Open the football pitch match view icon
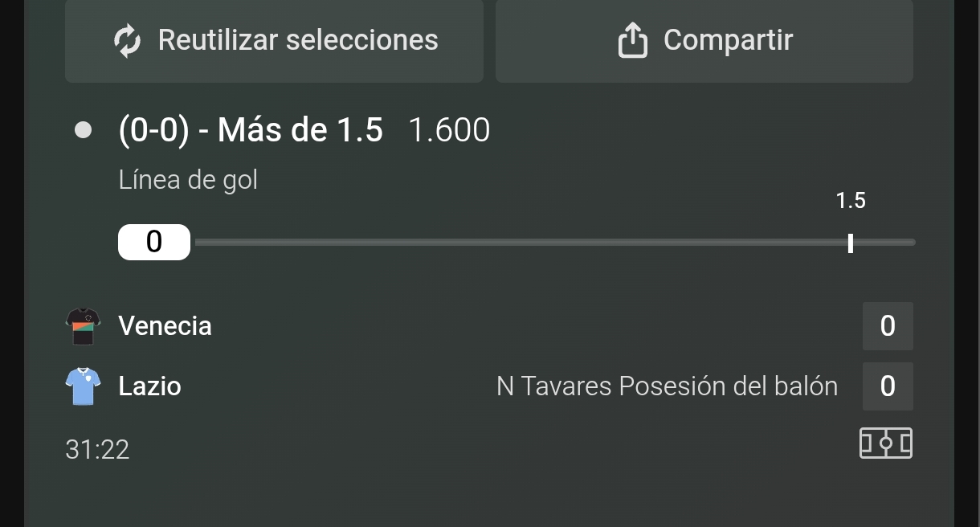The height and width of the screenshot is (527, 980). [886, 443]
